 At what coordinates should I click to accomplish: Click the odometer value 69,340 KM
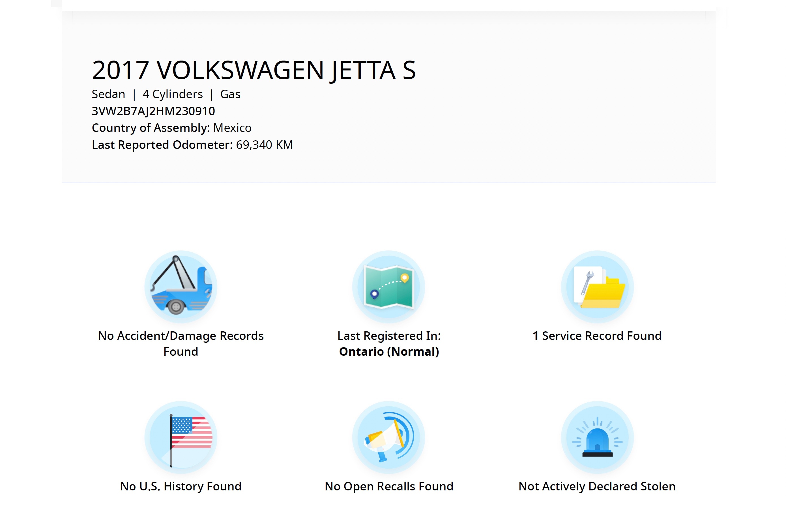pos(265,145)
